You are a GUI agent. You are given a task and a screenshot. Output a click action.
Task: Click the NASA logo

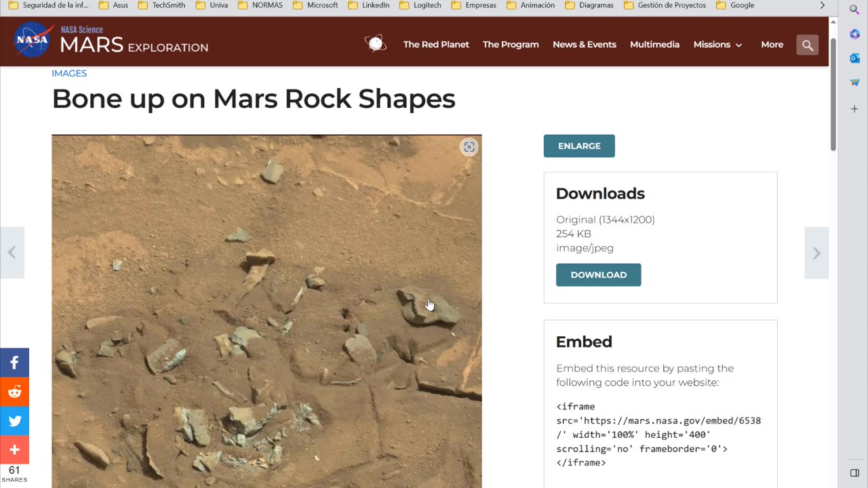(33, 40)
